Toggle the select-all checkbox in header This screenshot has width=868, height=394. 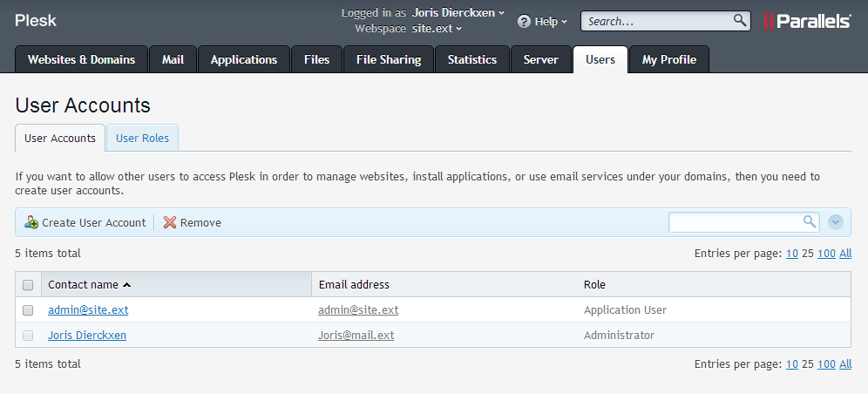[x=28, y=285]
